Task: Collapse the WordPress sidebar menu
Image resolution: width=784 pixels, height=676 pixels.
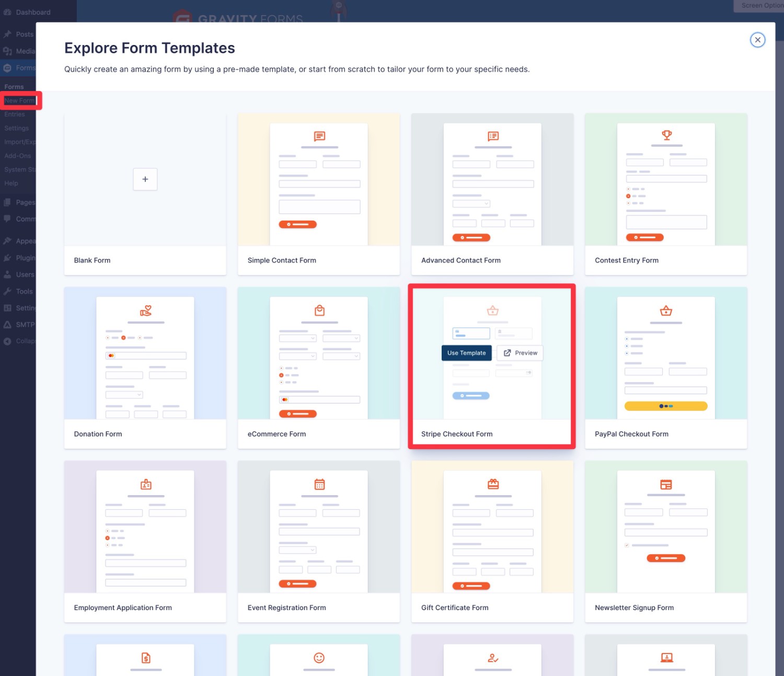Action: pos(18,341)
